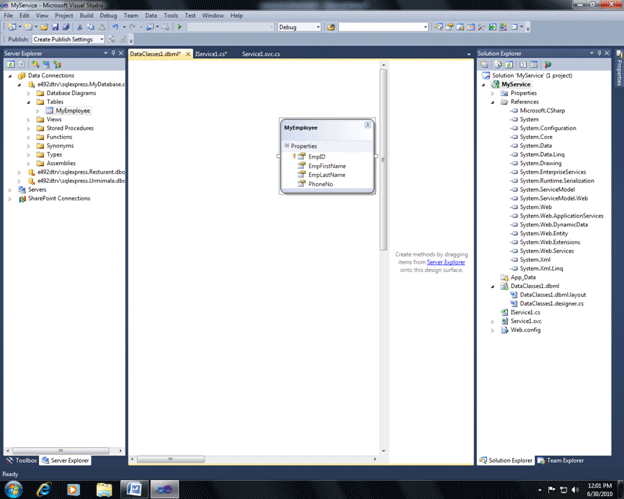Switch to the IService1.cs tab

[x=211, y=54]
